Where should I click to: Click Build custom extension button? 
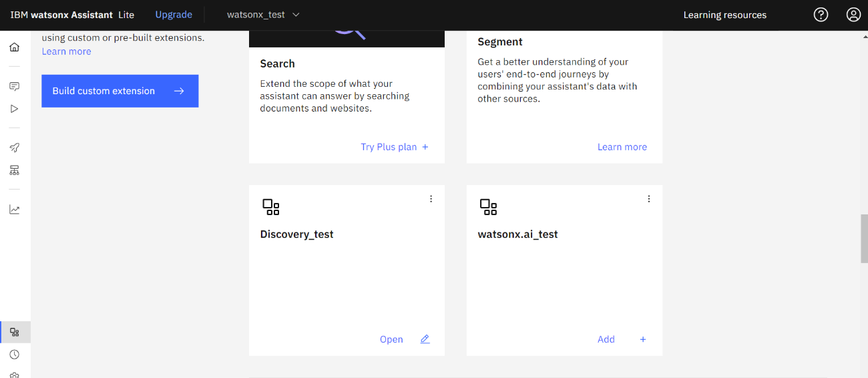click(x=120, y=91)
